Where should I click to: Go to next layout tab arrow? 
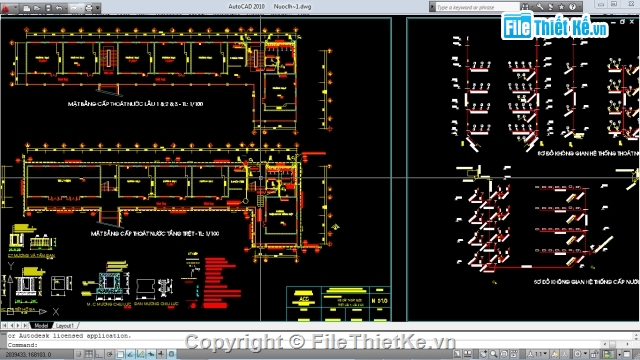[x=18, y=326]
